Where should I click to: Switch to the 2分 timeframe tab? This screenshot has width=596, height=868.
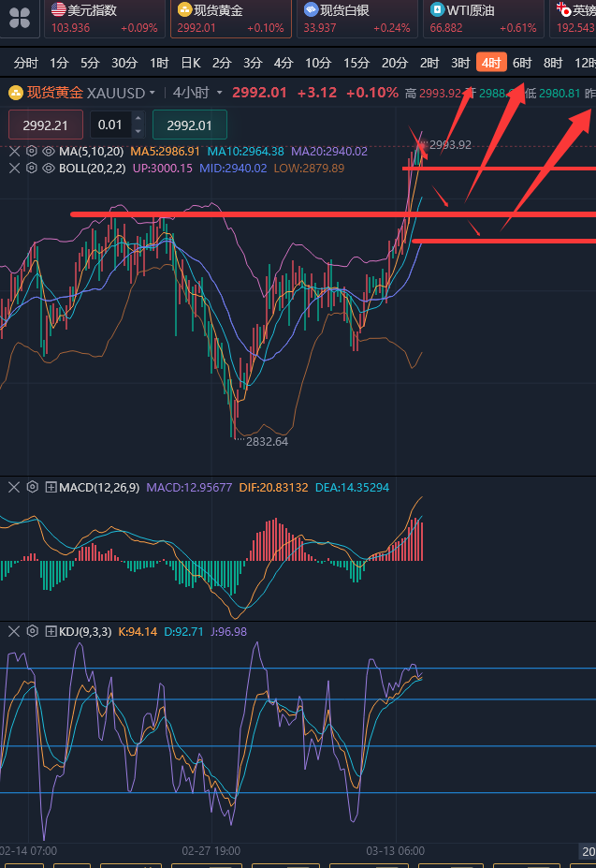pyautogui.click(x=222, y=63)
